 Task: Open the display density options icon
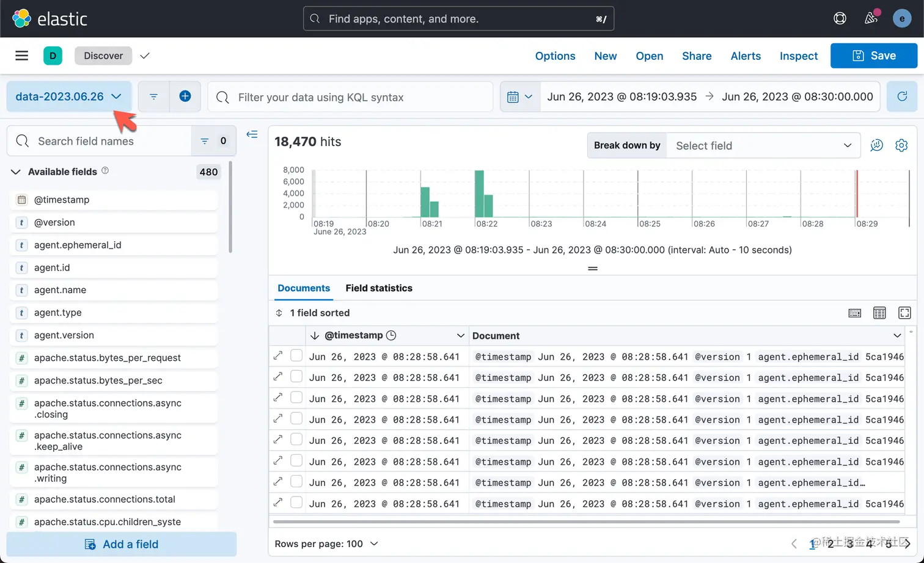tap(879, 313)
